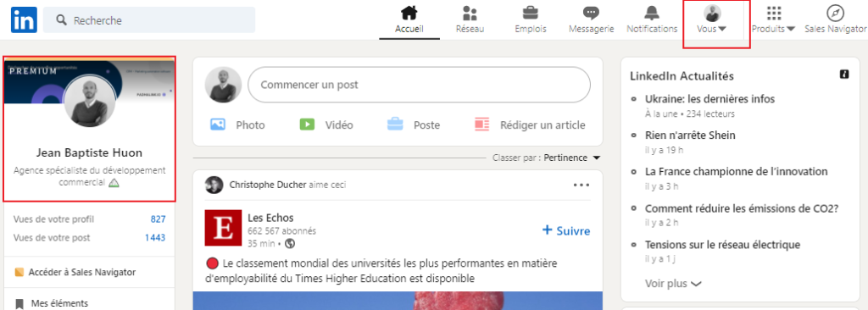The image size is (868, 310).
Task: View Vues de votre profil stats
Action: 89,219
